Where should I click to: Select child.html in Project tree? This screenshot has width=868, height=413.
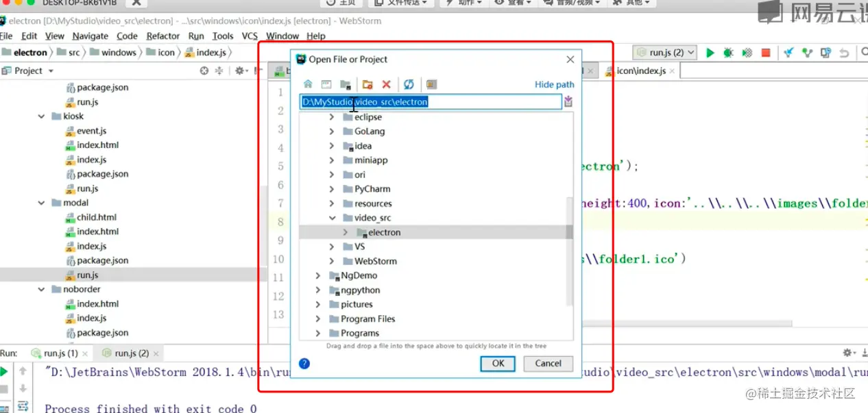(x=97, y=217)
